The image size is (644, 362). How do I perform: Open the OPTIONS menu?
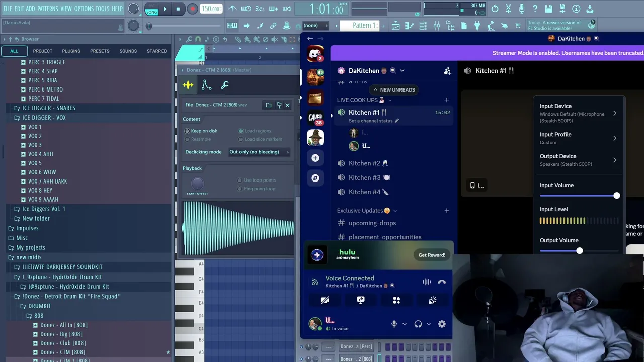(x=84, y=9)
